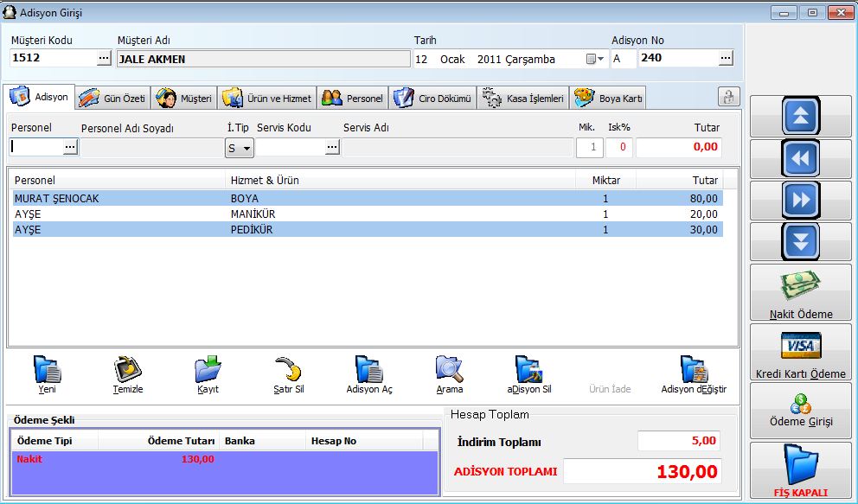Click the Isk% discount field
This screenshot has height=504, width=858.
[619, 148]
